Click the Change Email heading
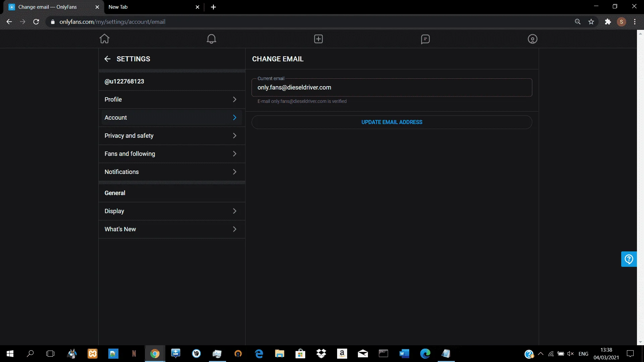The width and height of the screenshot is (644, 362). [x=278, y=59]
